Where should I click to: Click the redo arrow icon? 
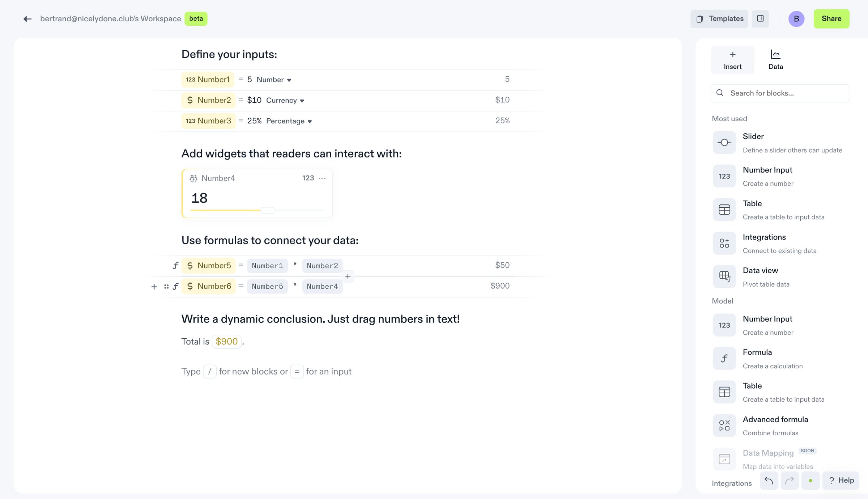coord(790,481)
